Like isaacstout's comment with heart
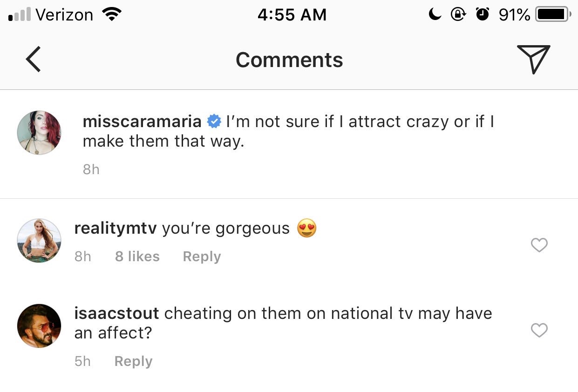The height and width of the screenshot is (392, 578). pos(539,331)
